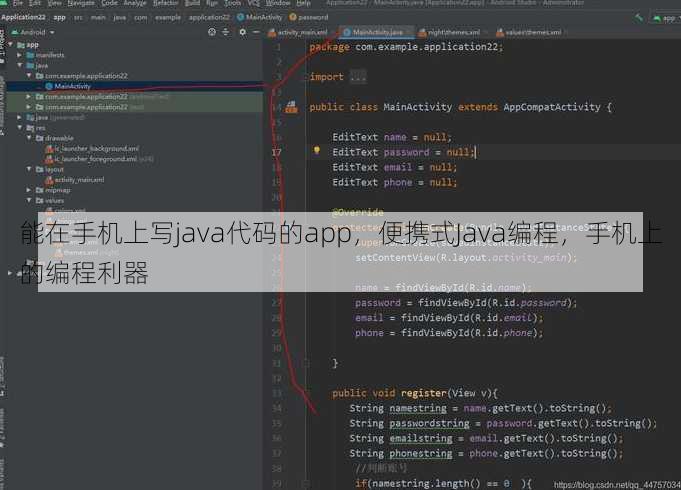Collapse the com.example.application22 package
The width and height of the screenshot is (681, 490).
tap(29, 76)
